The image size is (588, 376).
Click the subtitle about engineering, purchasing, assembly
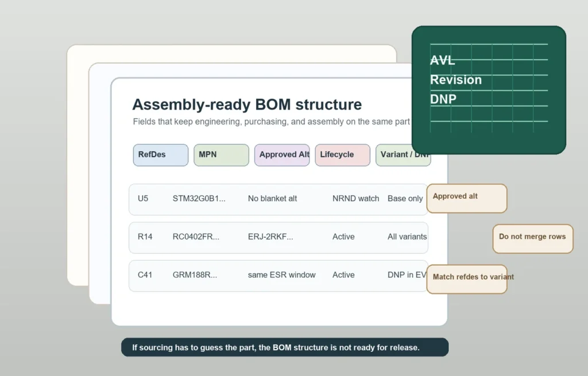(x=272, y=122)
